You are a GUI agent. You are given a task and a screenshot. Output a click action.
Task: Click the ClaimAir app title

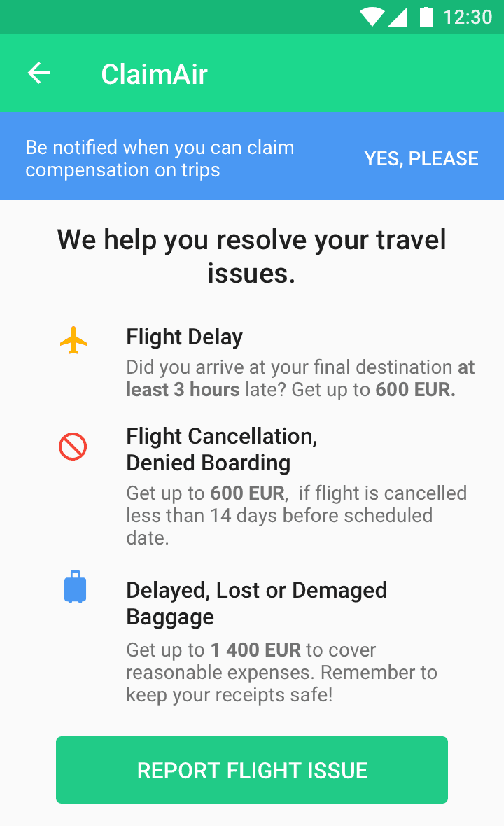pyautogui.click(x=154, y=74)
